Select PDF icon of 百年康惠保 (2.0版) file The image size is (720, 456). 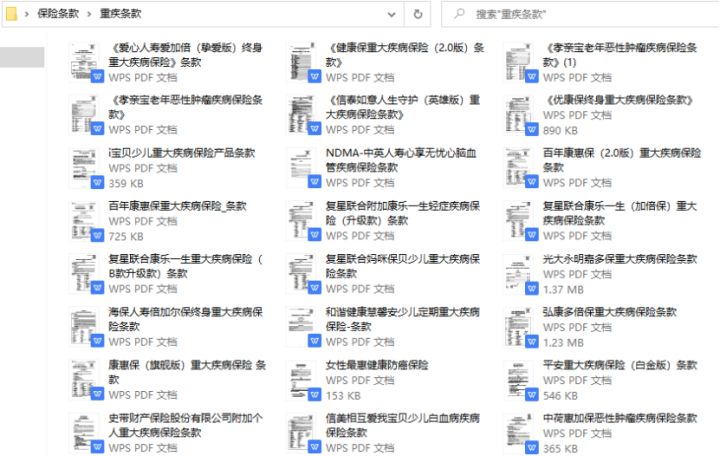tap(520, 169)
